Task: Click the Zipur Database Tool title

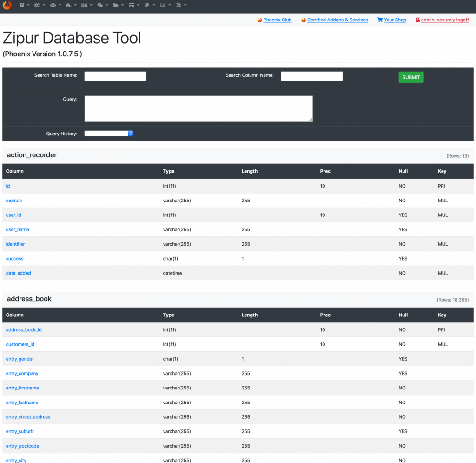Action: [x=72, y=38]
